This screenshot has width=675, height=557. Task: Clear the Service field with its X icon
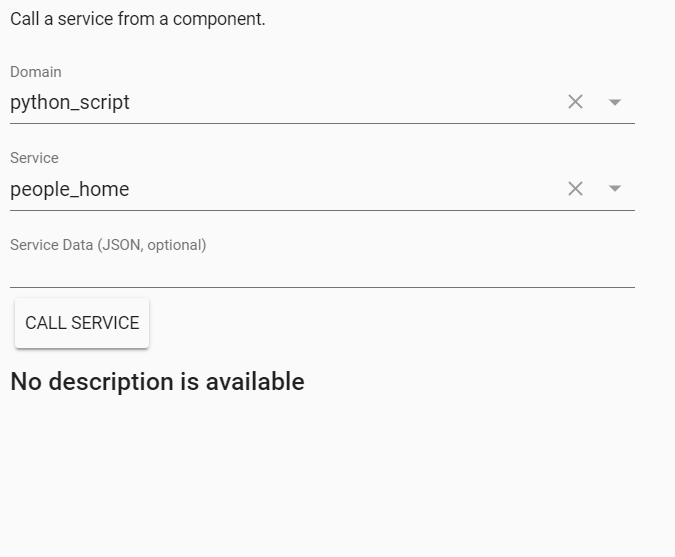click(x=575, y=189)
